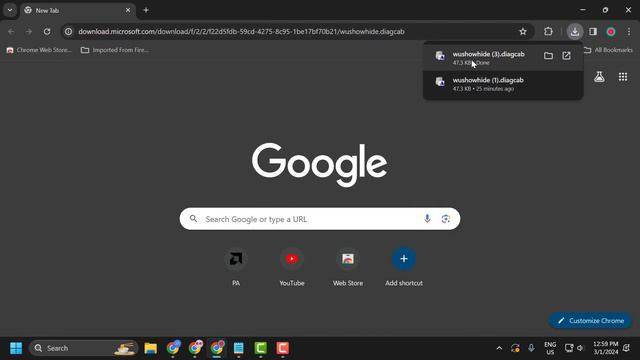
Task: Open the YouTube shortcut
Action: pos(292,267)
